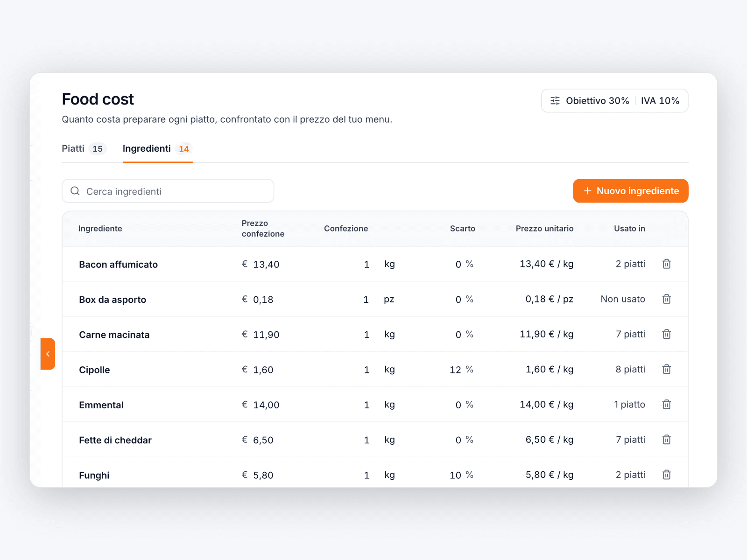747x560 pixels.
Task: Collapse panel with orange chevron tab
Action: click(x=48, y=354)
